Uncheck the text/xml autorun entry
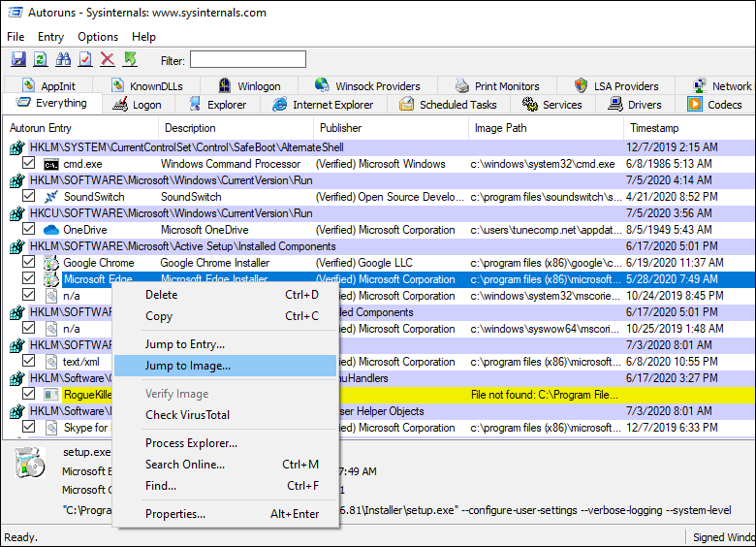Screen dimensions: 756x547 click(x=28, y=361)
